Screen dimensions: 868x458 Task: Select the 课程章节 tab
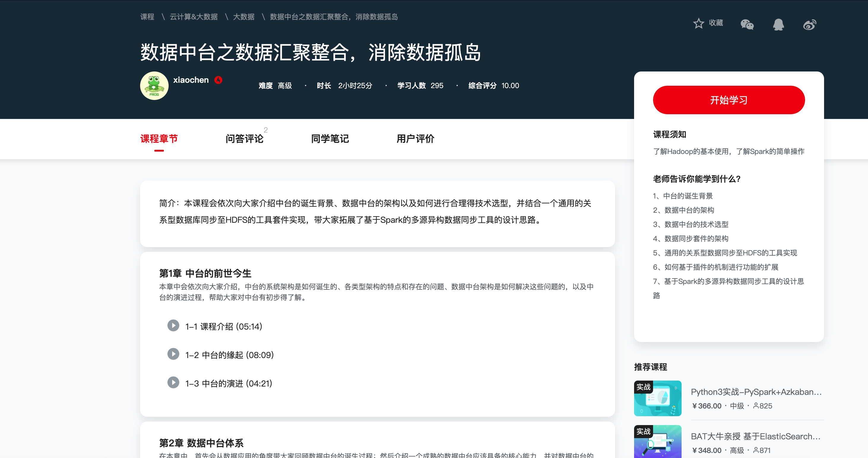point(159,139)
